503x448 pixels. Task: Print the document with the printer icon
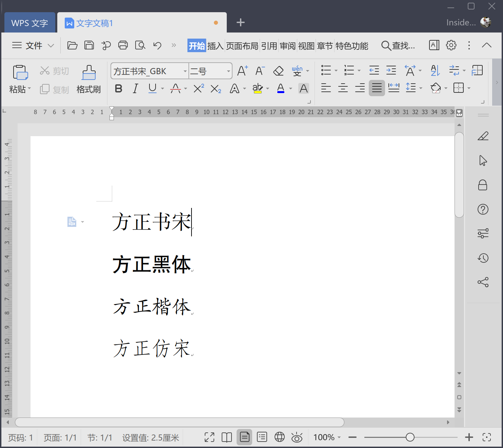coord(123,45)
